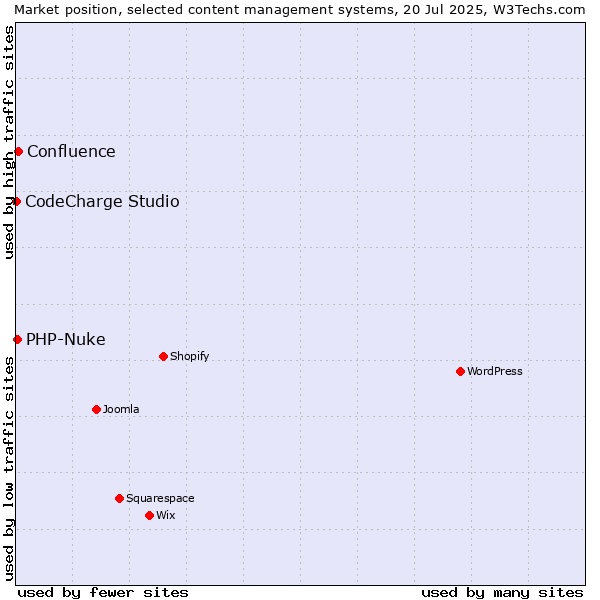600x600 pixels.
Task: Click the Wix label
Action: click(x=166, y=515)
